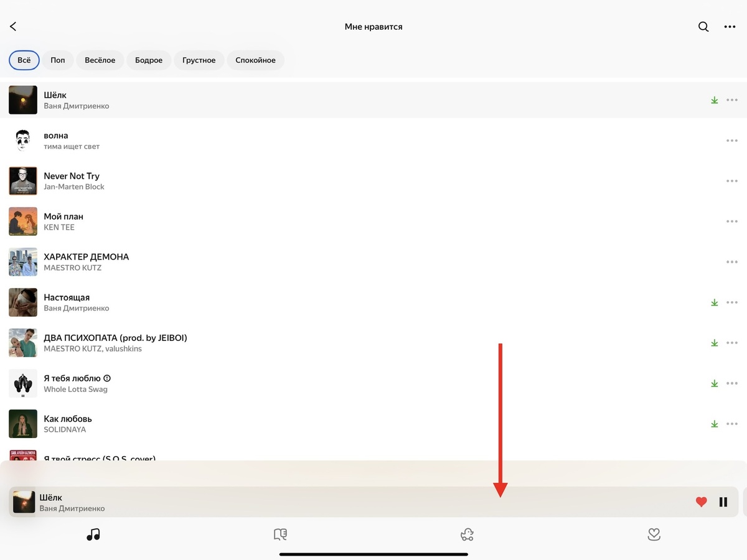The height and width of the screenshot is (560, 747).
Task: Tap the downloaded arrow on Шёлк row
Action: coord(715,100)
